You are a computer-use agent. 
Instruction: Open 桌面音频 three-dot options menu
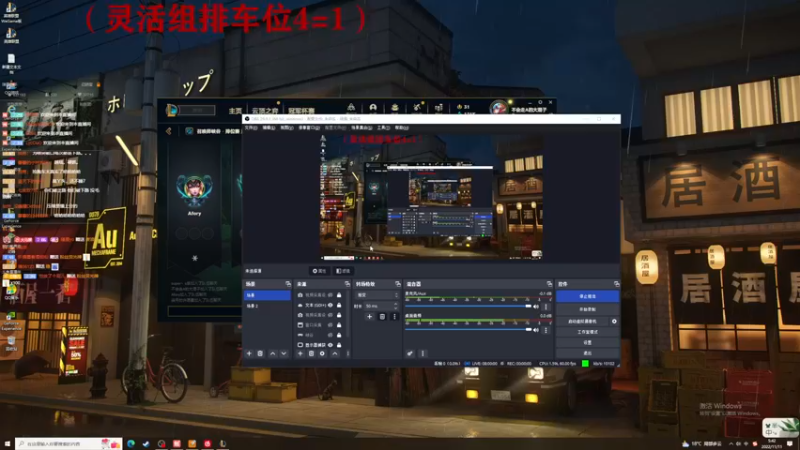tap(546, 330)
